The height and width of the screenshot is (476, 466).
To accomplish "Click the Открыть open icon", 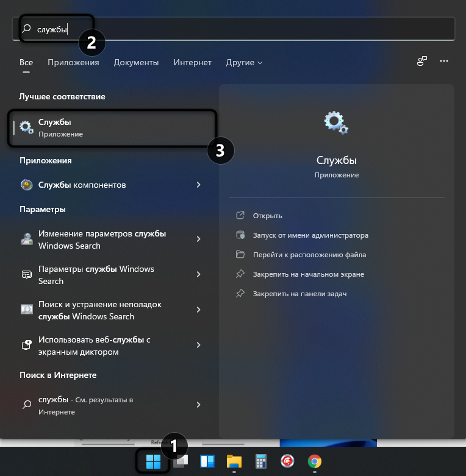I will (240, 215).
